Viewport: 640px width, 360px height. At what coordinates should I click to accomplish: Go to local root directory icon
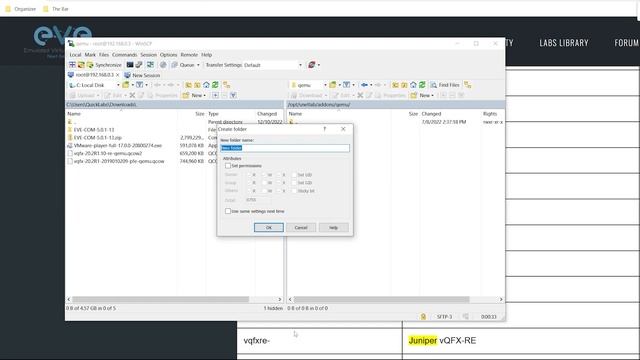click(x=197, y=85)
